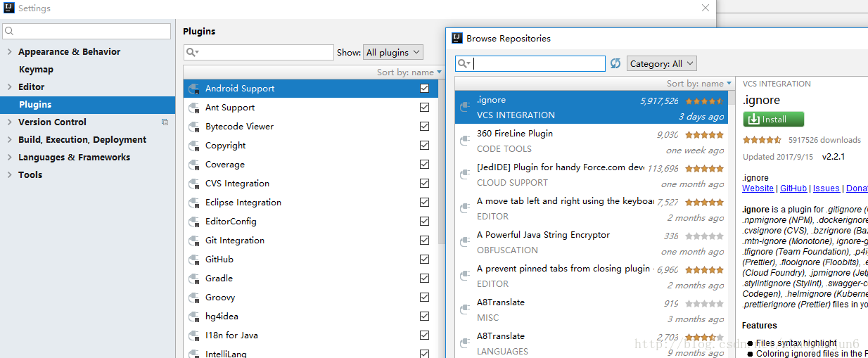
Task: Click the Gradle plugin icon
Action: pos(194,279)
